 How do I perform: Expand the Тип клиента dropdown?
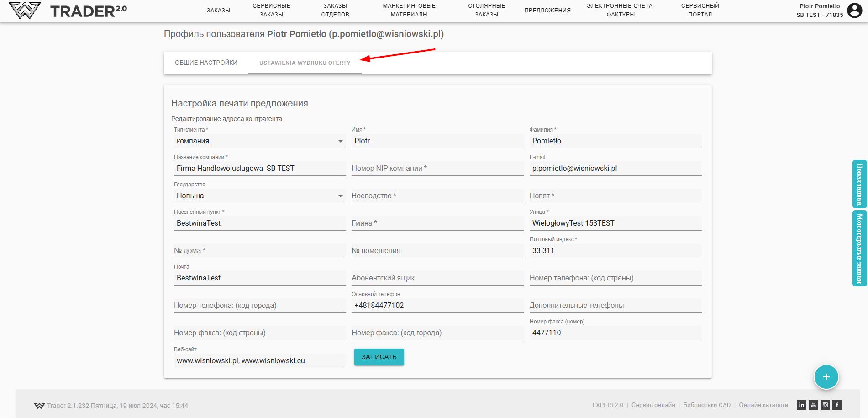tap(258, 141)
